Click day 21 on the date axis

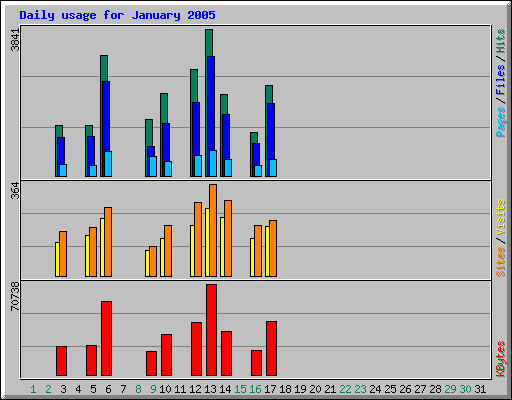pos(330,389)
